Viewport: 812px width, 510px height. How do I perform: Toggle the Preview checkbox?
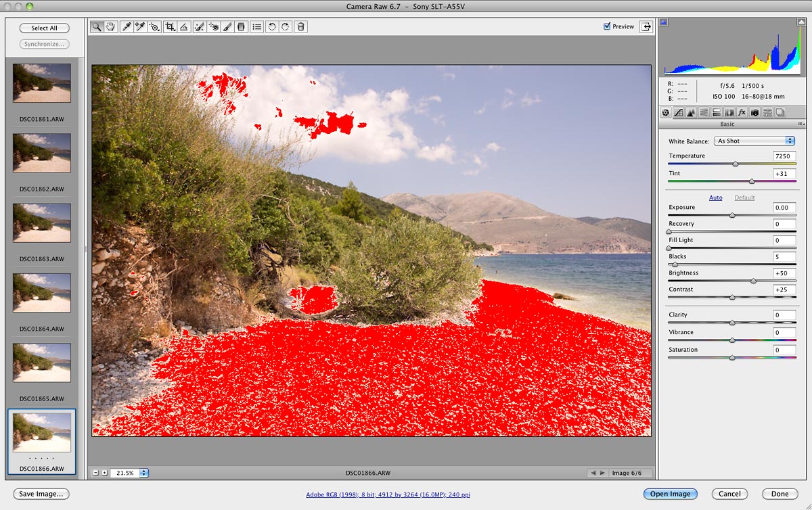607,26
